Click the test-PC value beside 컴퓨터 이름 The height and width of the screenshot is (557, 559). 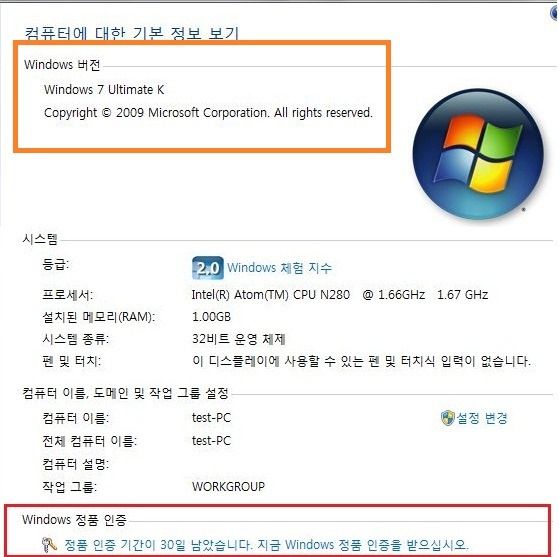(x=211, y=418)
